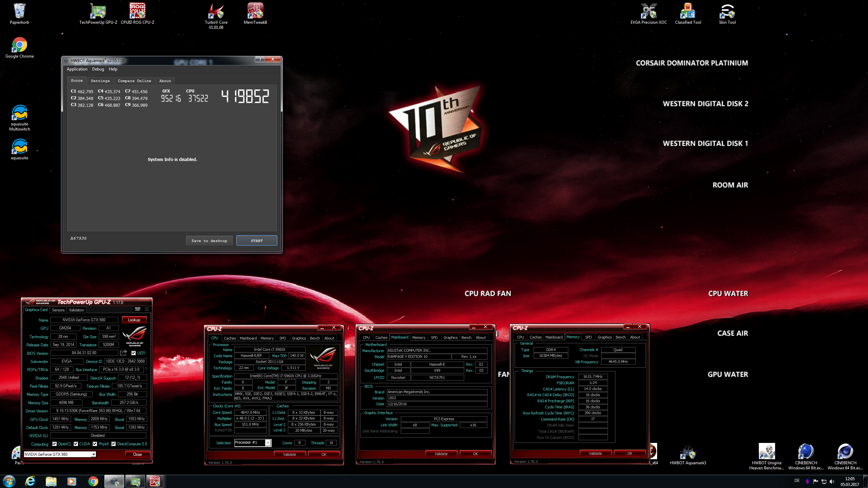Open TurboV Core V1.01.08 shortcut

coord(216,16)
